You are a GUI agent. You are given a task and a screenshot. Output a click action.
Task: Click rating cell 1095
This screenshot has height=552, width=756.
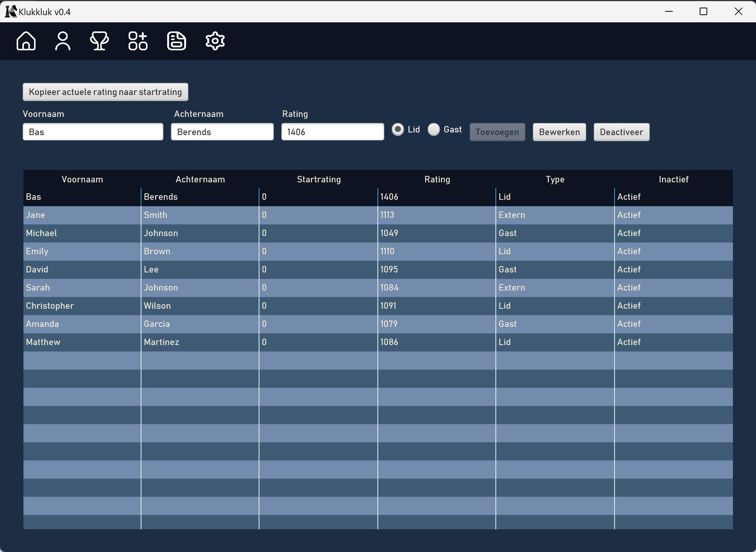(x=437, y=269)
